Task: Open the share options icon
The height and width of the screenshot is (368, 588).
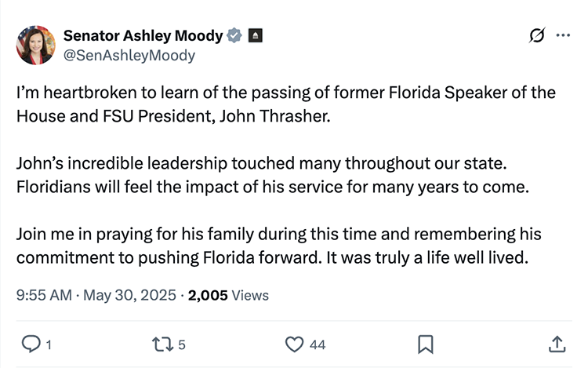Action: 557,344
